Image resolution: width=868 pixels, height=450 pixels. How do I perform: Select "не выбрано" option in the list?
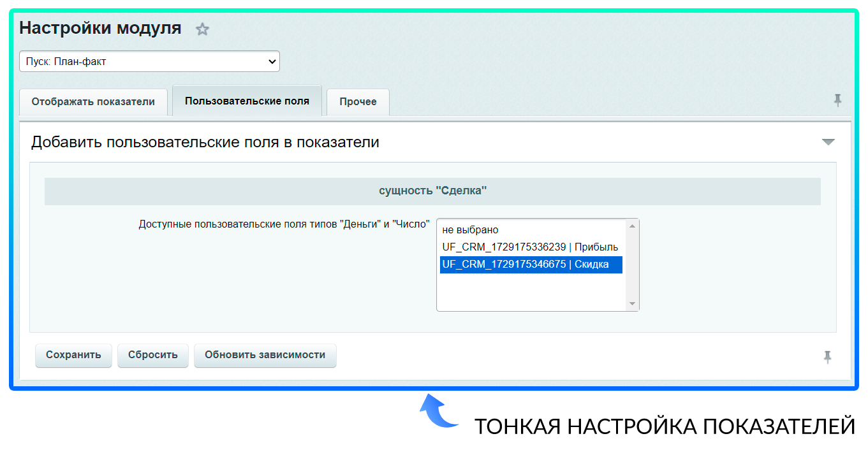[470, 229]
